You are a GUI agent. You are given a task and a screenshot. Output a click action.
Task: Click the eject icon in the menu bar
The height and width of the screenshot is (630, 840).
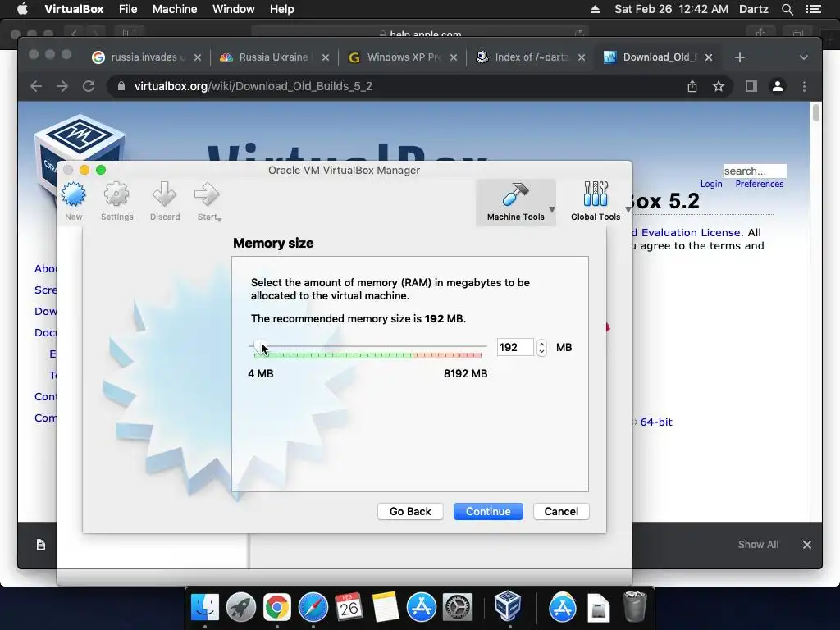click(595, 9)
